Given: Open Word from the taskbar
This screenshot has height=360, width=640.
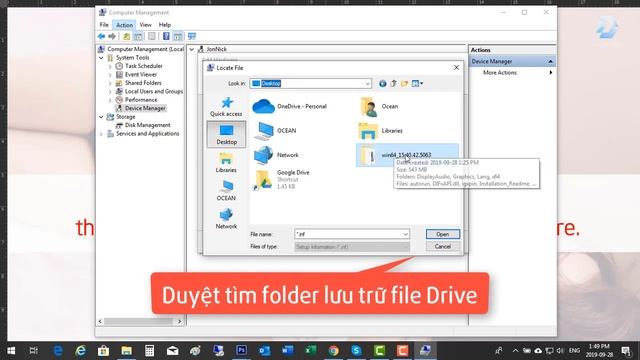Looking at the screenshot, I should pyautogui.click(x=287, y=351).
